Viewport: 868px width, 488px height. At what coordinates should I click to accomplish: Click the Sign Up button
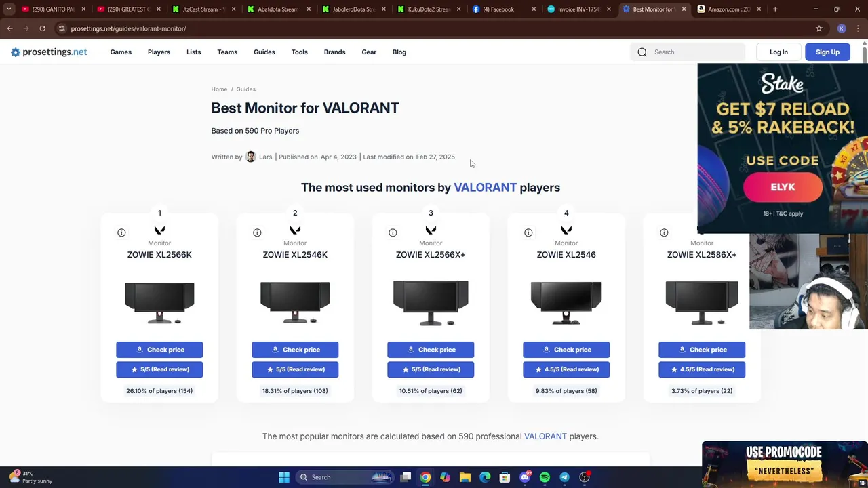tap(827, 52)
